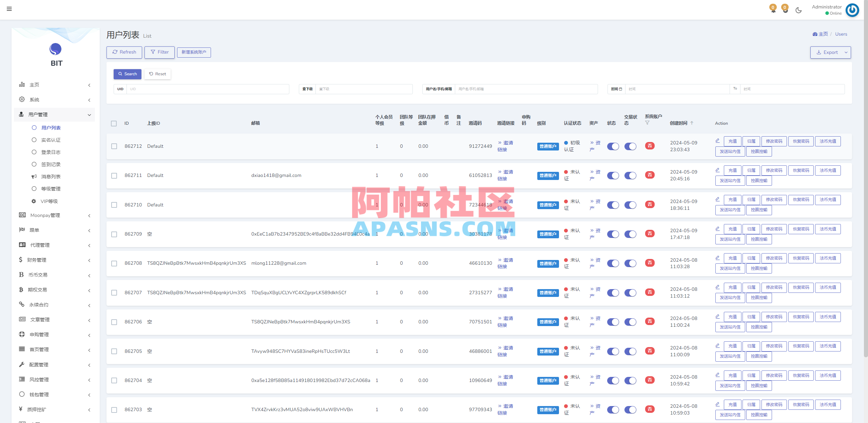Select the edit pencil icon for user 862712
The height and width of the screenshot is (423, 868).
[717, 140]
